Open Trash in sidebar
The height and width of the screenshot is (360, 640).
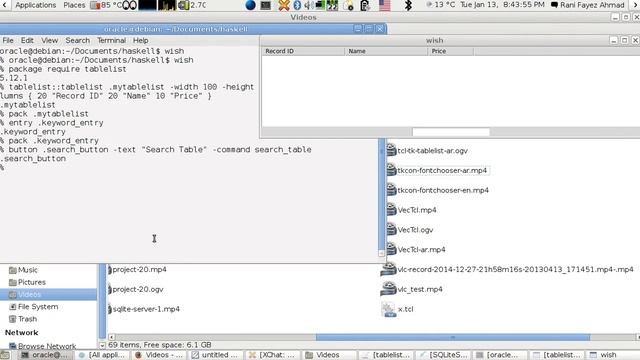(23, 319)
